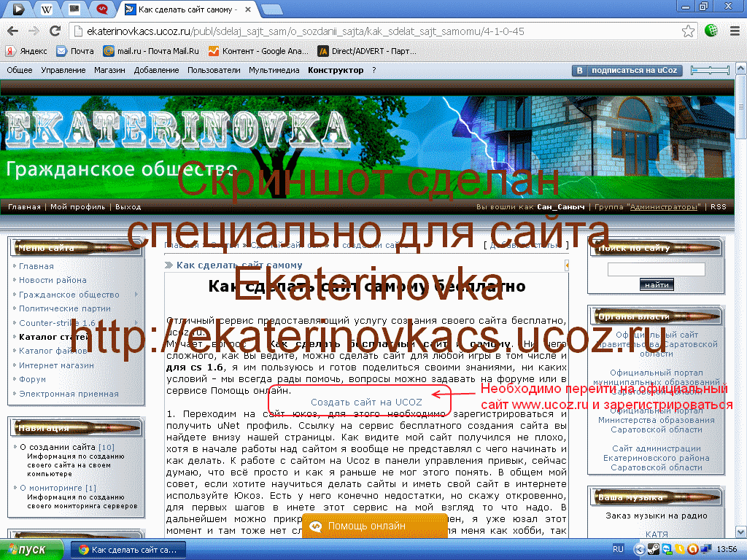The width and height of the screenshot is (747, 560).
Task: Open the Яндекс bookmark
Action: pos(26,51)
